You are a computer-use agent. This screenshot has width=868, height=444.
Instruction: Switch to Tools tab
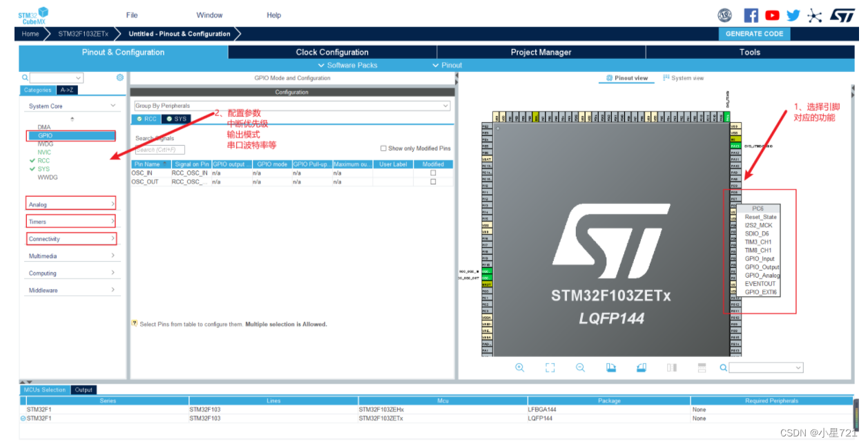750,52
